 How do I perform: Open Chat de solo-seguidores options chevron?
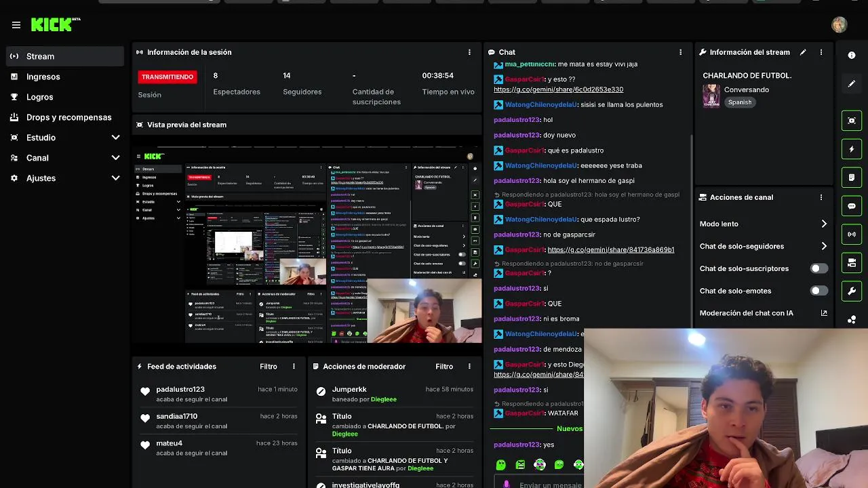[x=824, y=246]
